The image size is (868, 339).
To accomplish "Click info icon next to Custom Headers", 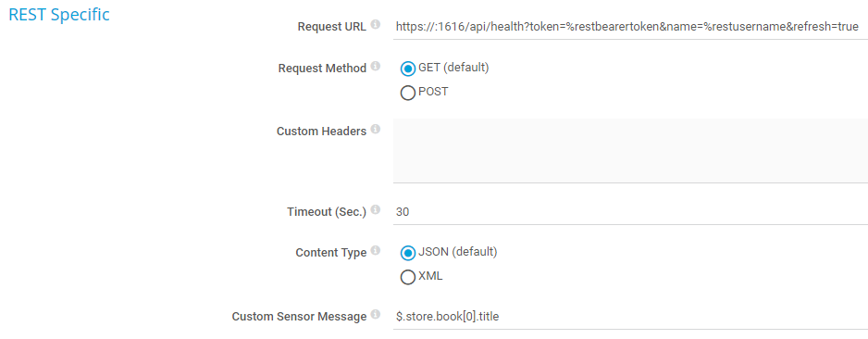I will click(x=376, y=130).
